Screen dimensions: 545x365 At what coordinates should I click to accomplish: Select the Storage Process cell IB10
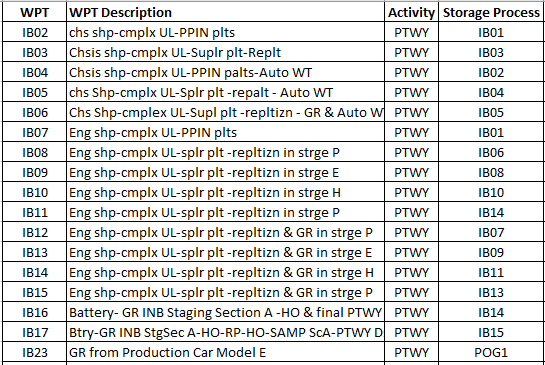coord(491,192)
